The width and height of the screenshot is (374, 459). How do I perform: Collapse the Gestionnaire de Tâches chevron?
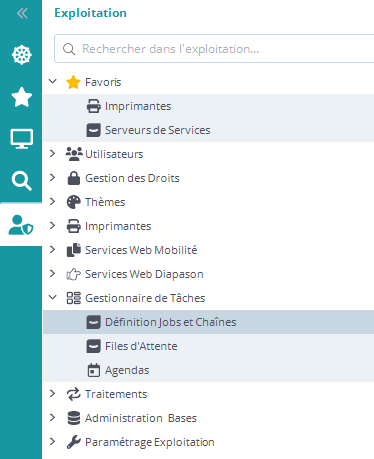click(x=53, y=297)
